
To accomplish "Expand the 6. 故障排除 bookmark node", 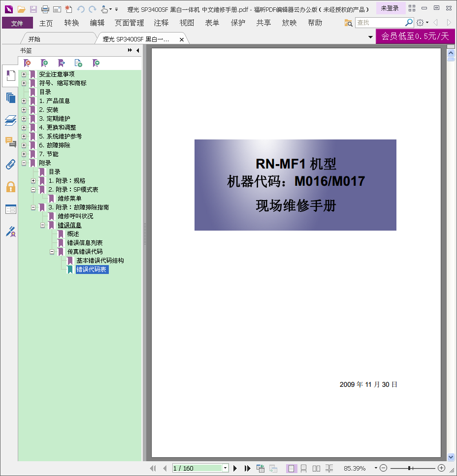I will pyautogui.click(x=24, y=145).
